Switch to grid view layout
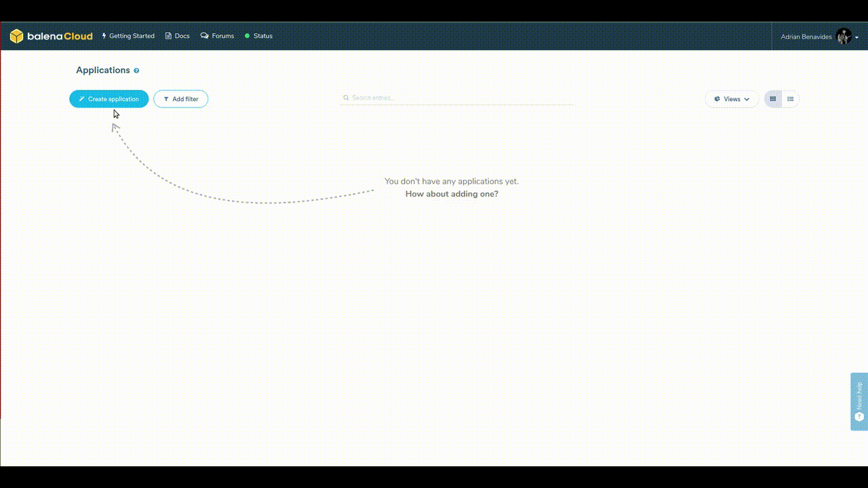Image resolution: width=868 pixels, height=488 pixels. tap(772, 99)
